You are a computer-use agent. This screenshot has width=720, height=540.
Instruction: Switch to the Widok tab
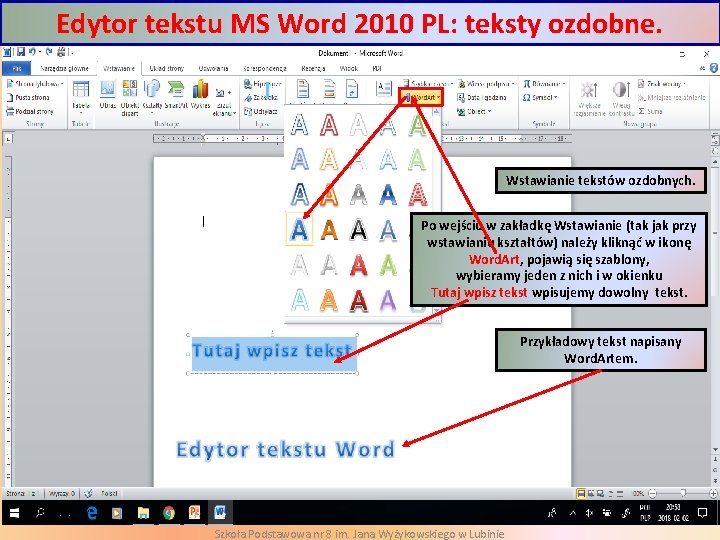pyautogui.click(x=349, y=68)
